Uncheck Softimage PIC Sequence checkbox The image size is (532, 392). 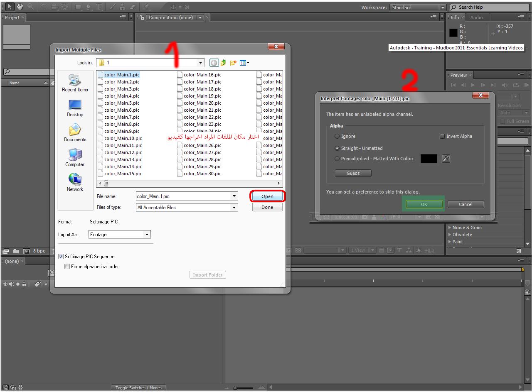tap(61, 257)
